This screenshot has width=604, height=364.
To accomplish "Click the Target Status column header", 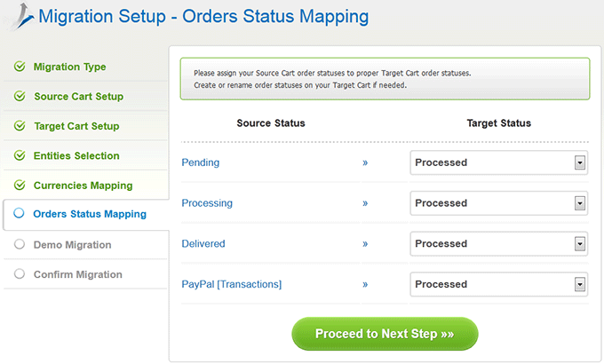I will (x=499, y=123).
